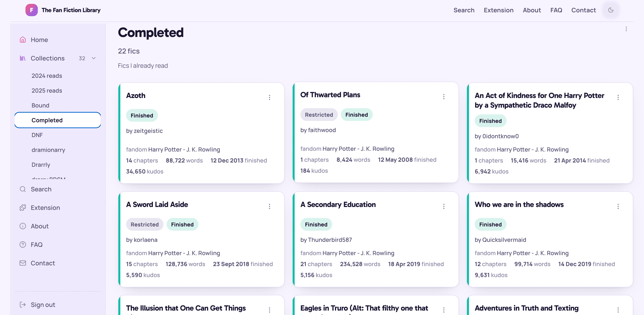This screenshot has width=644, height=315.
Task: Select the Completed collection in sidebar
Action: pos(57,120)
